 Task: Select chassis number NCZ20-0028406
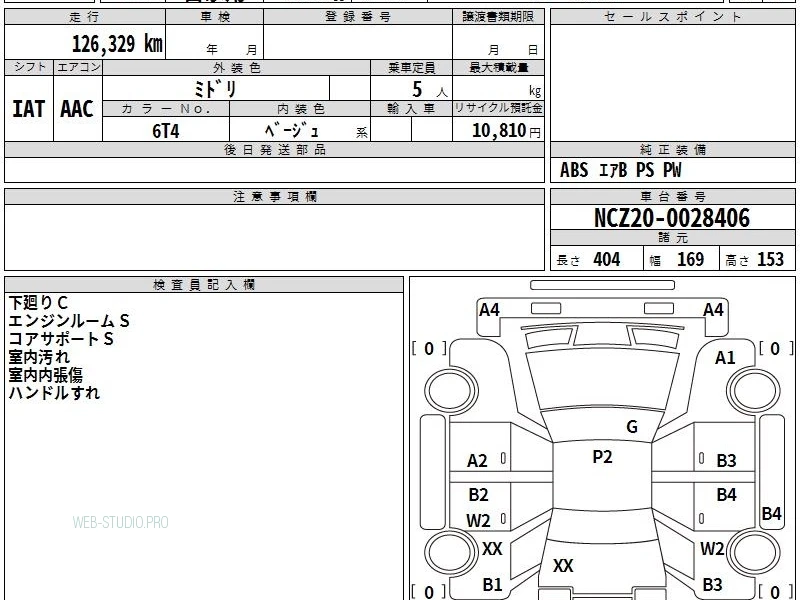pos(672,218)
